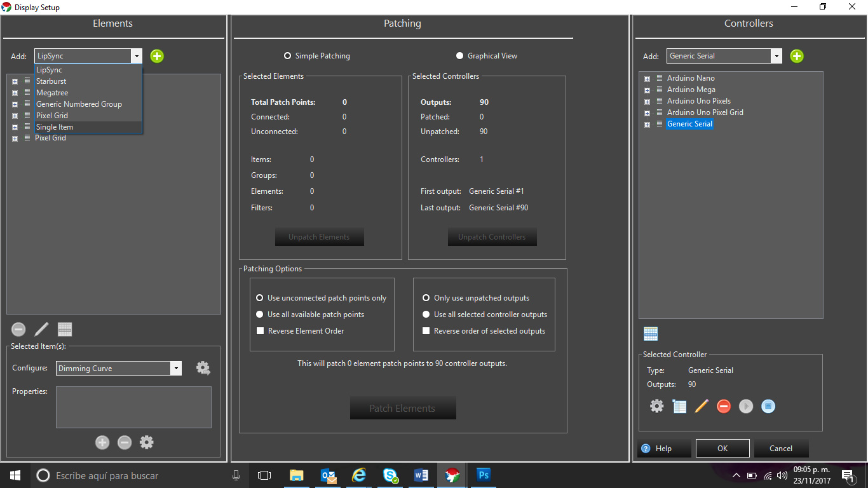868x488 pixels.
Task: Choose Generic Numbered Group from Add list
Action: click(x=88, y=104)
